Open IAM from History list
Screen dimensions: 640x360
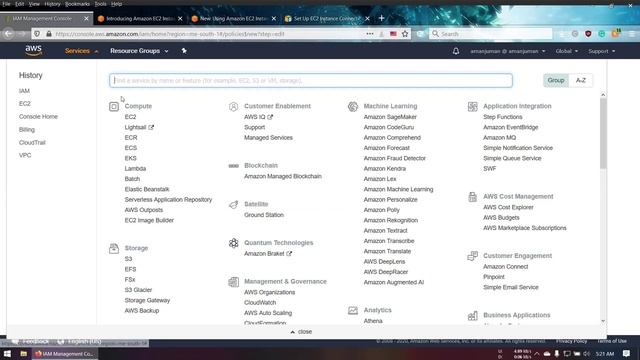click(x=24, y=91)
